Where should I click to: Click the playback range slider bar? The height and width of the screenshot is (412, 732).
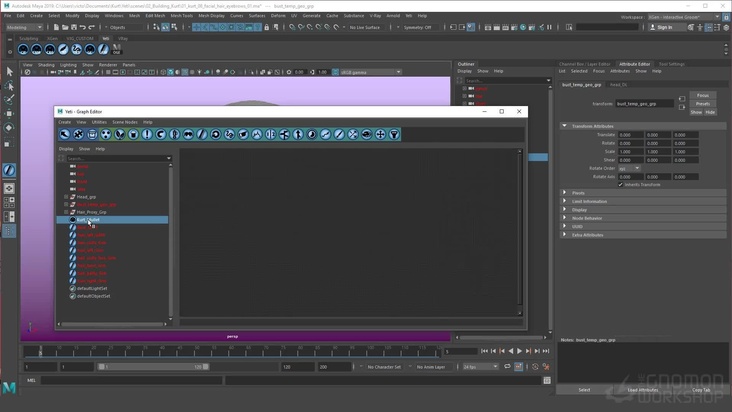click(153, 367)
